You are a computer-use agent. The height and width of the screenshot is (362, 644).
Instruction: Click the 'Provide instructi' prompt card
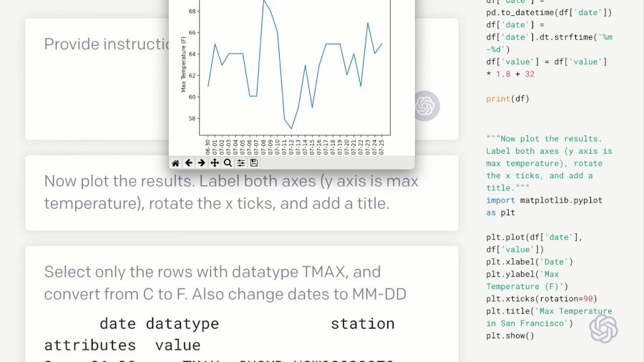(x=97, y=79)
